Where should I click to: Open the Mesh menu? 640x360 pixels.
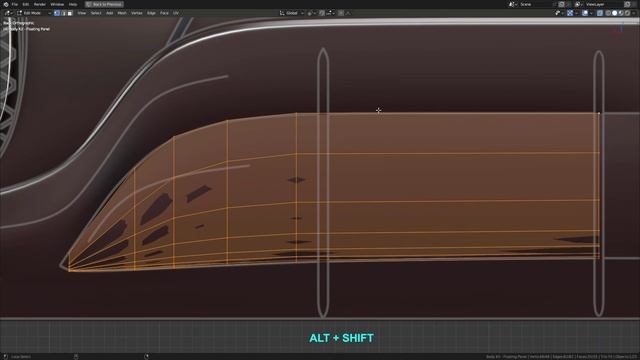point(122,13)
